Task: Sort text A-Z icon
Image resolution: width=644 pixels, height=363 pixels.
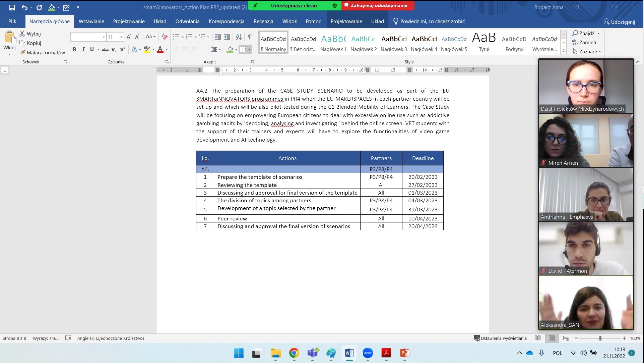Action: pos(239,37)
